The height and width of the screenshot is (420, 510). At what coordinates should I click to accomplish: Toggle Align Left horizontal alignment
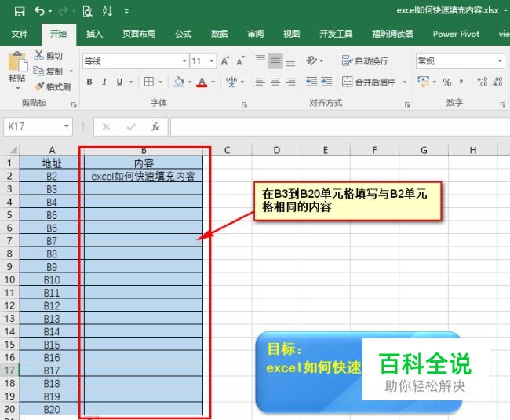[260, 82]
